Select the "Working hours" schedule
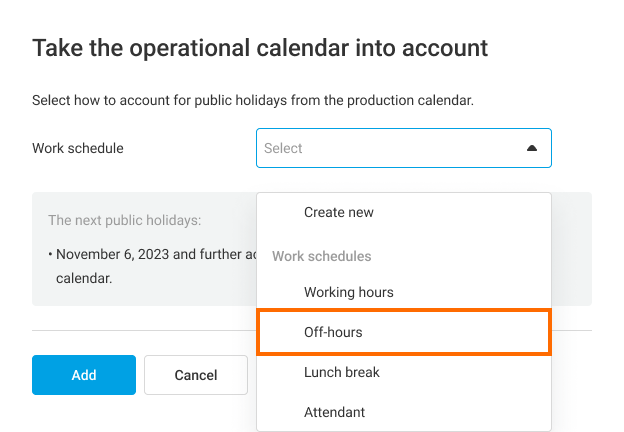Viewport: 624px width, 432px height. click(x=349, y=292)
